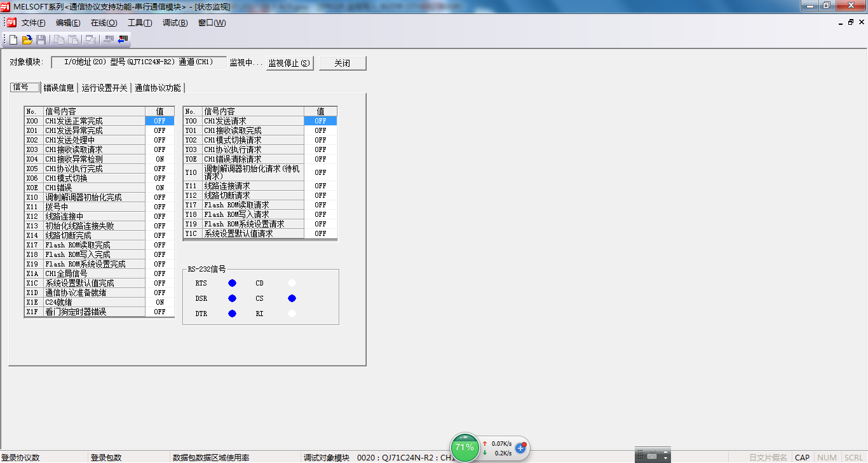Click the New file toolbar icon
Viewport: 868px width, 463px height.
[13, 39]
